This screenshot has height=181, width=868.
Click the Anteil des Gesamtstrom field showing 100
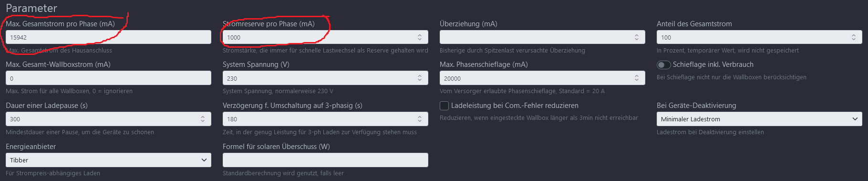[759, 37]
